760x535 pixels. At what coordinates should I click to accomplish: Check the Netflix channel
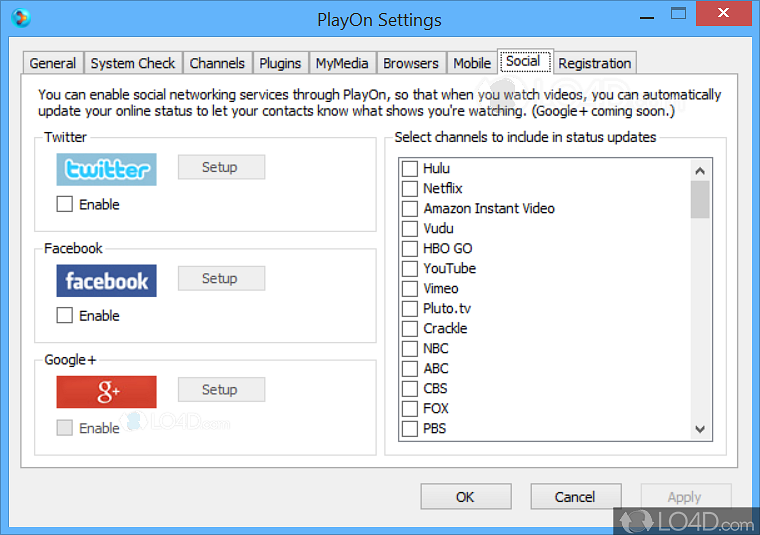410,189
